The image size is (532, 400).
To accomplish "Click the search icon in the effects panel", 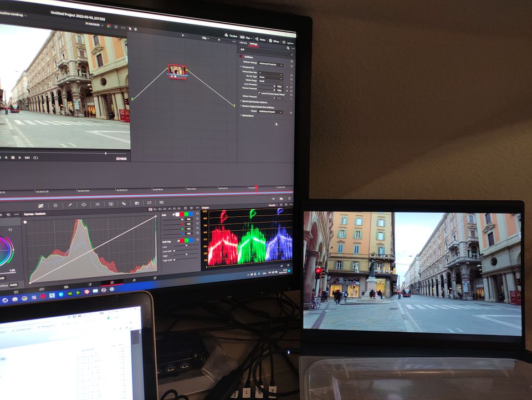I will point(288,49).
